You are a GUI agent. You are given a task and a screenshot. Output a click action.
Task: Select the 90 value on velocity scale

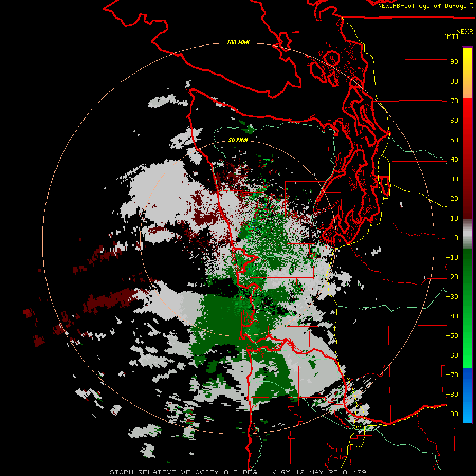click(454, 62)
